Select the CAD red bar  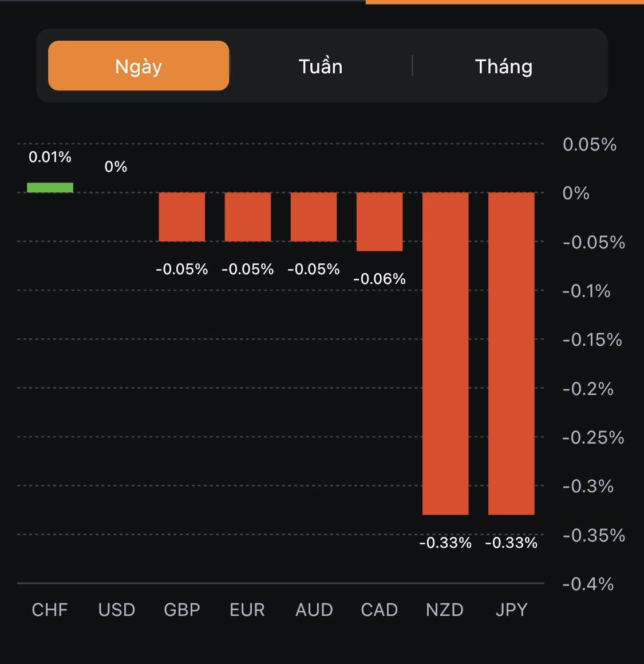(380, 222)
